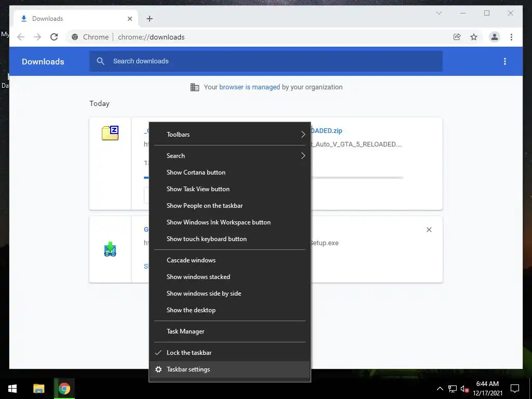Show hidden system tray icons

[440, 389]
